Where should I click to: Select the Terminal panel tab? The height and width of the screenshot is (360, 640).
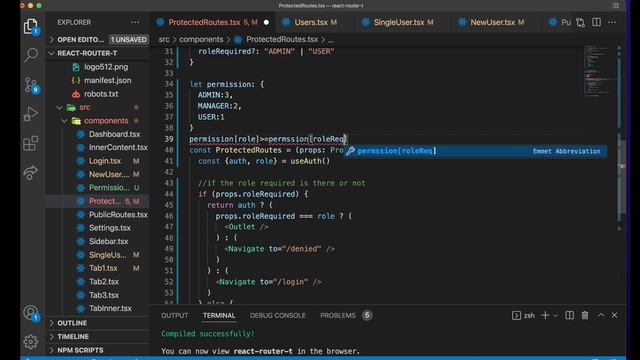tap(219, 316)
